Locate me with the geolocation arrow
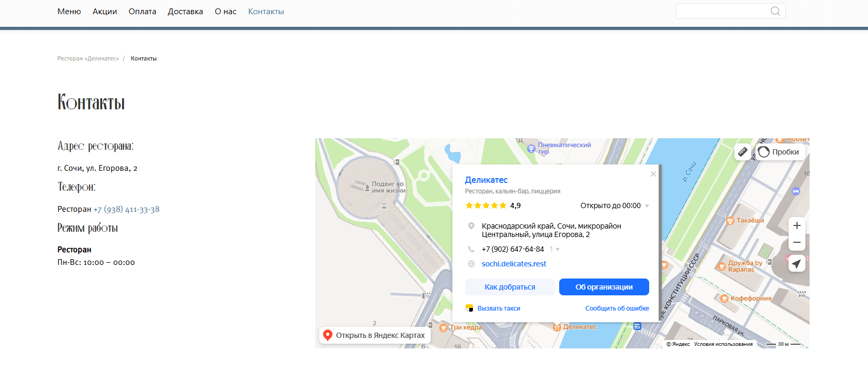 797,264
